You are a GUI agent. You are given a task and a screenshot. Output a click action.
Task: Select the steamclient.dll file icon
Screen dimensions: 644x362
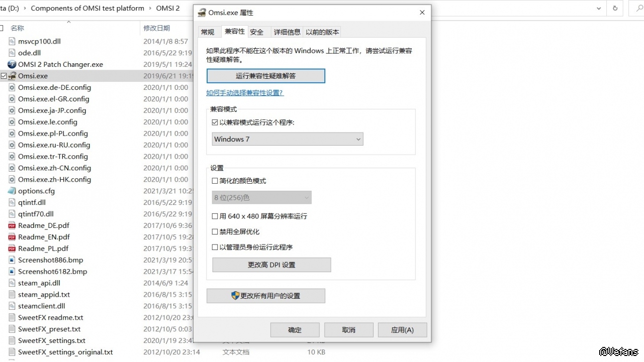[x=12, y=306]
